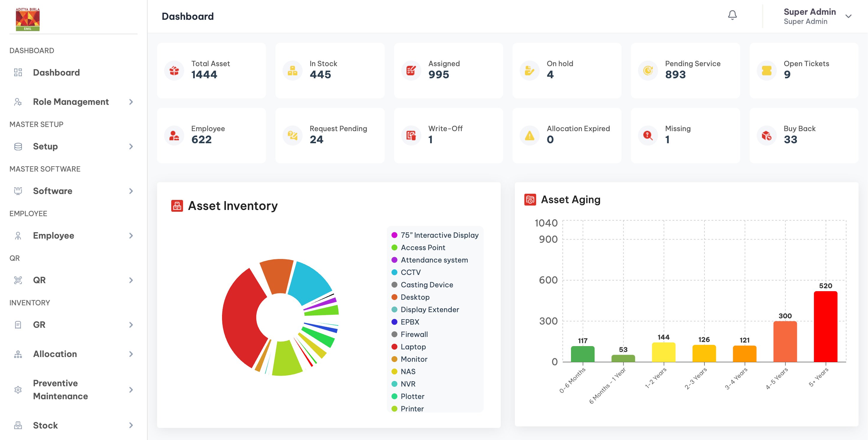Viewport: 868px width, 440px height.
Task: Open the Allocation menu item
Action: pos(73,354)
